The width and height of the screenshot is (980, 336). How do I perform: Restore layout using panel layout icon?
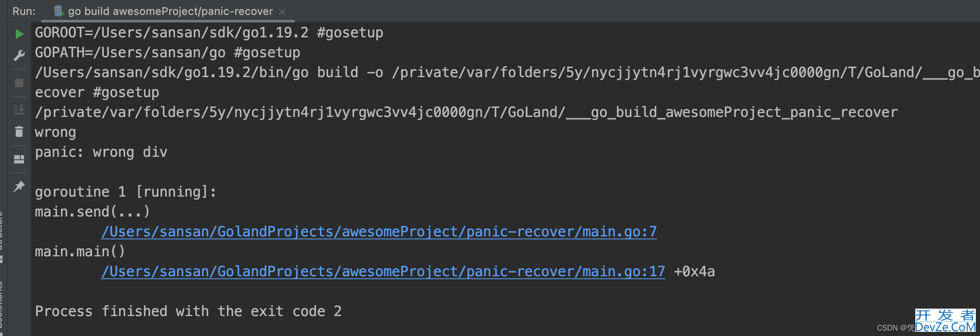point(19,159)
